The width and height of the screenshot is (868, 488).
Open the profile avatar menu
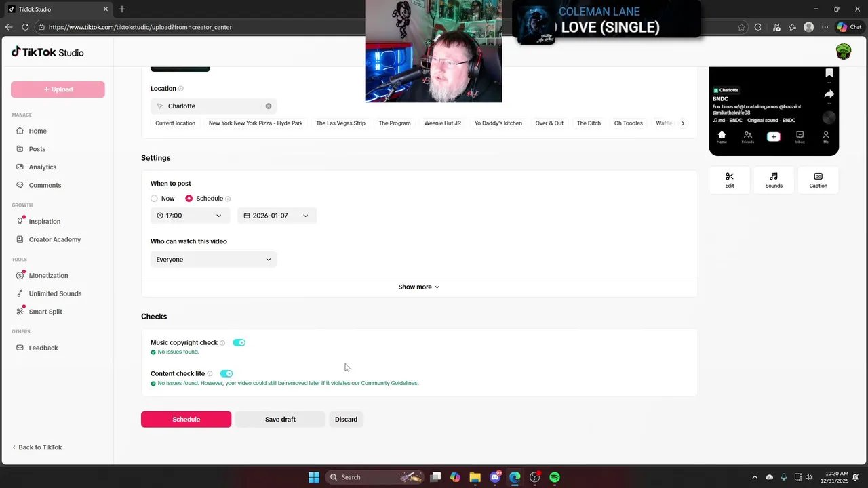pyautogui.click(x=843, y=52)
